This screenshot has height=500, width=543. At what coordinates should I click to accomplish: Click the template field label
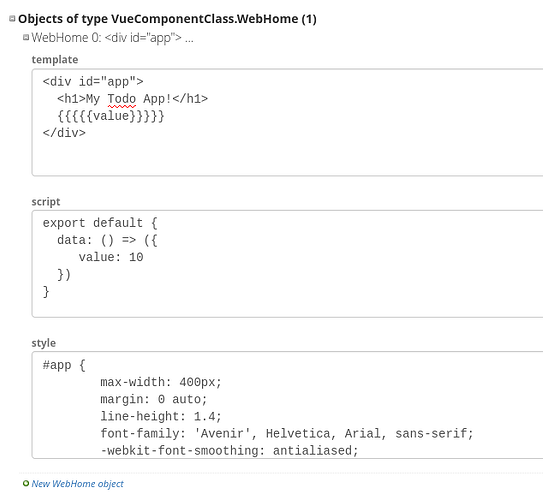[x=55, y=60]
